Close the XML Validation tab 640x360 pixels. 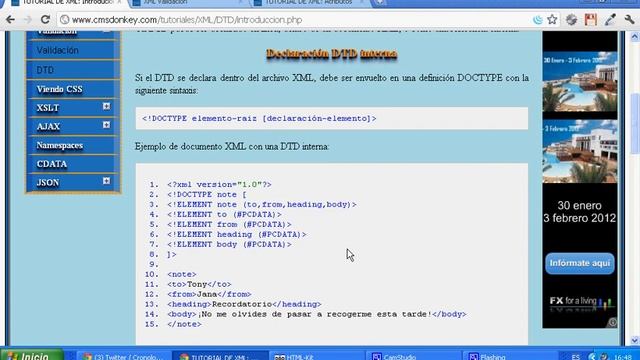tap(241, 2)
